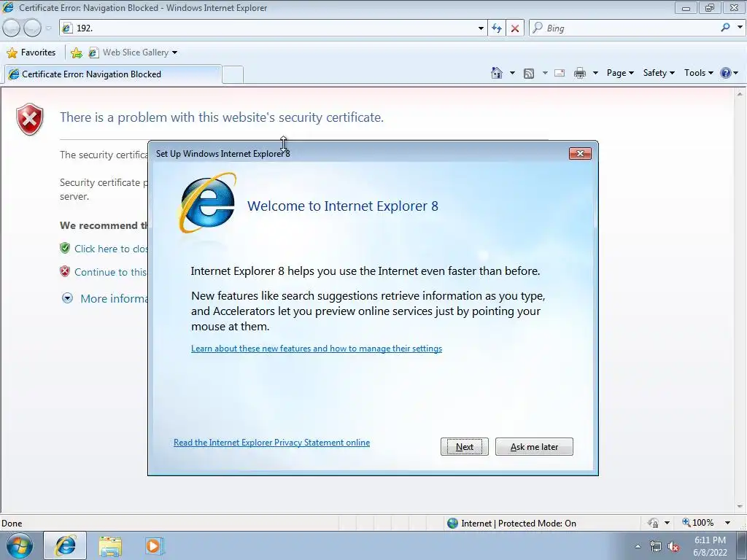This screenshot has height=560, width=747.
Task: Click the Windows Start orb
Action: point(20,545)
